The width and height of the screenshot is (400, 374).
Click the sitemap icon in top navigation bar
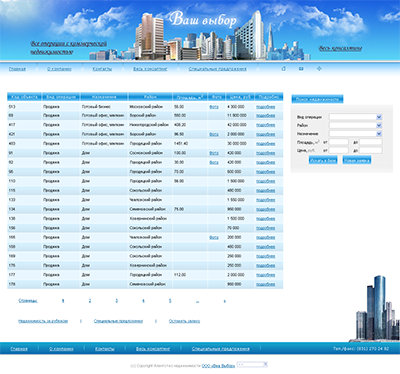point(319,69)
